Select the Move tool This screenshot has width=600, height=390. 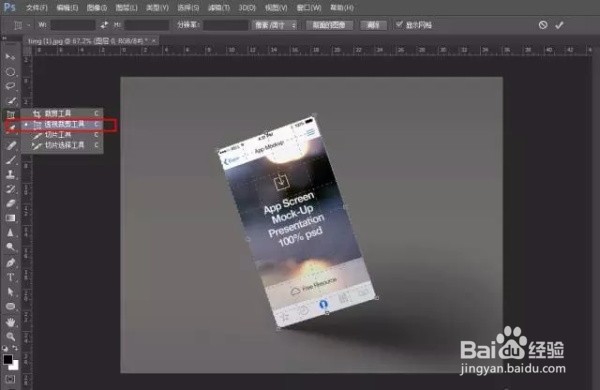[10, 57]
